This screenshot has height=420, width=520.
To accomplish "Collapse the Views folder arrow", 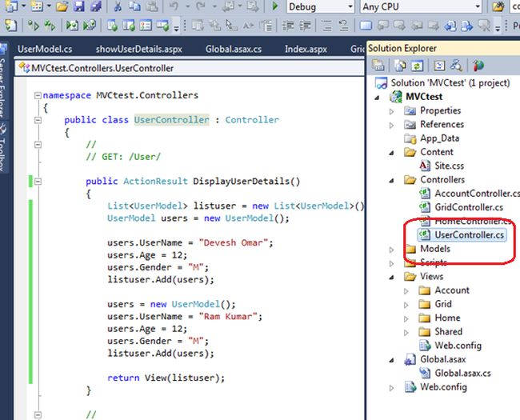I will coord(392,278).
